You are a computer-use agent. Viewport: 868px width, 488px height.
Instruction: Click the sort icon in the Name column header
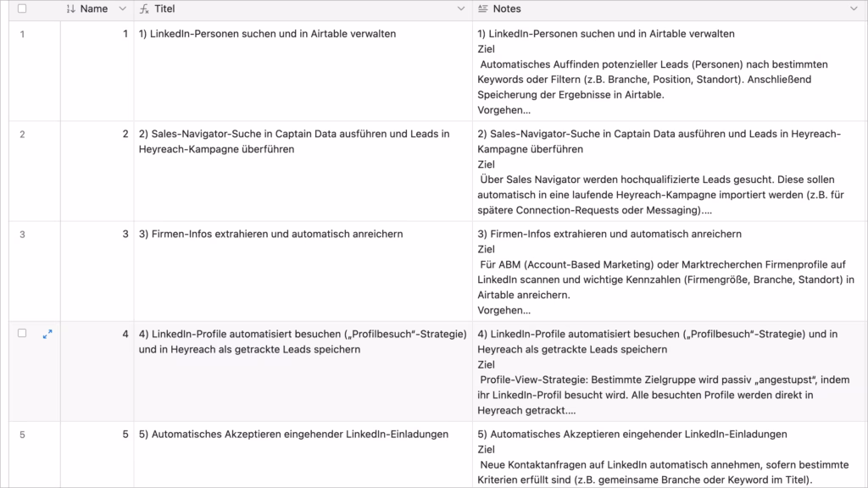click(71, 8)
